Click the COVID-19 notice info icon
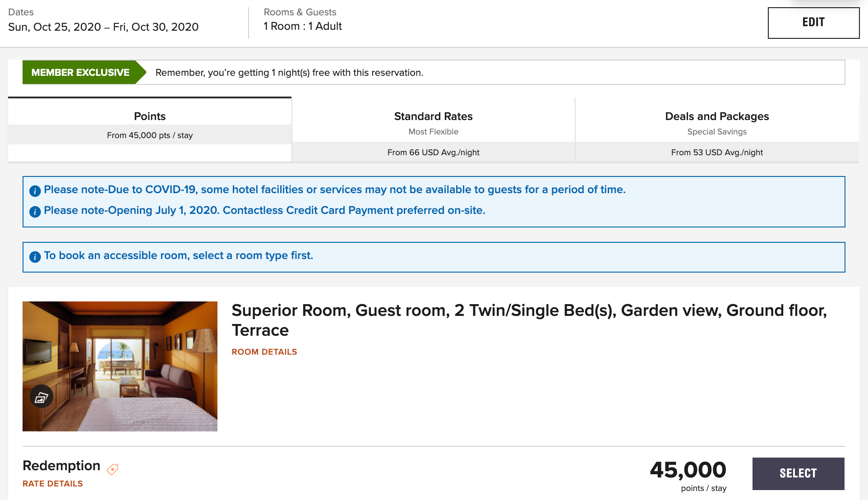The height and width of the screenshot is (500, 868). click(35, 191)
